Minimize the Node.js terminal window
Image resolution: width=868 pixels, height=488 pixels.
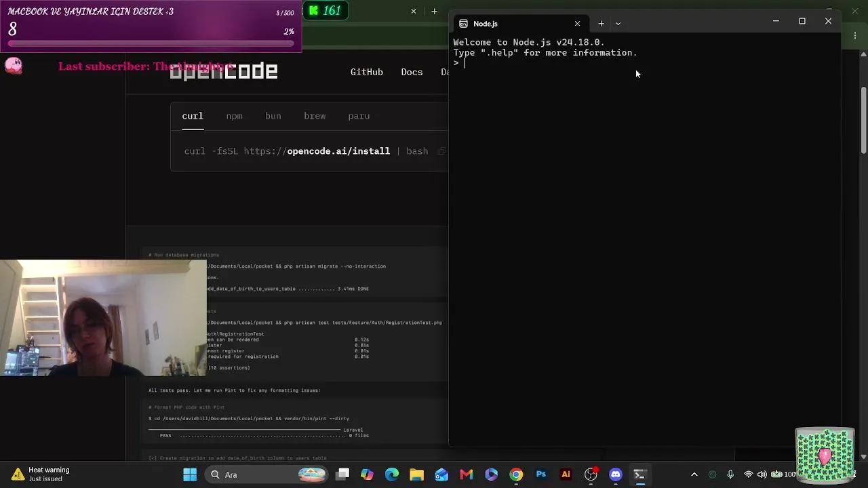point(776,22)
